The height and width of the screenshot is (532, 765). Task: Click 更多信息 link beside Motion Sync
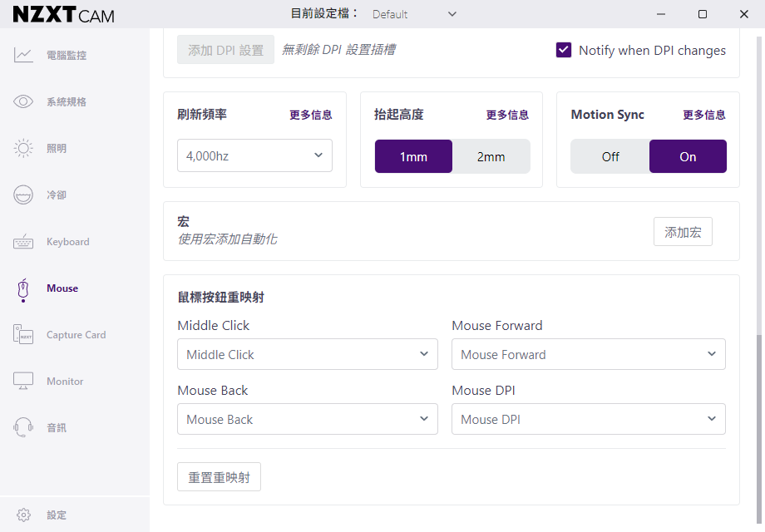click(703, 115)
